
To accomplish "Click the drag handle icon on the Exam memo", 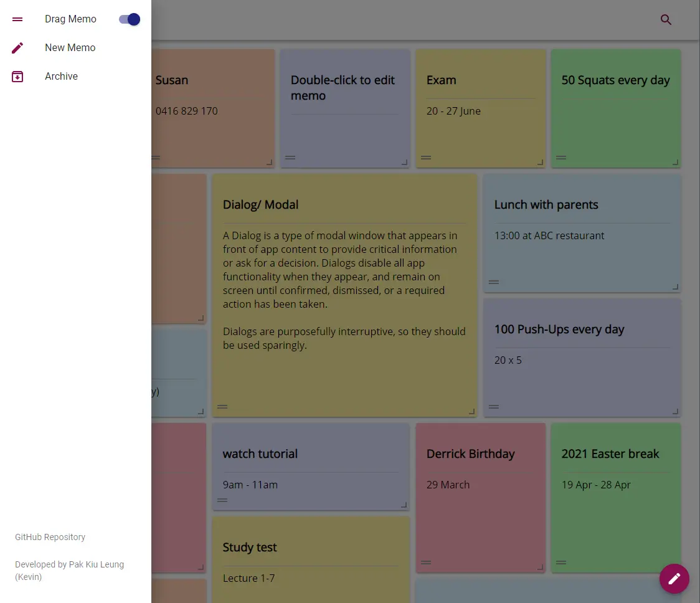I will click(x=426, y=158).
